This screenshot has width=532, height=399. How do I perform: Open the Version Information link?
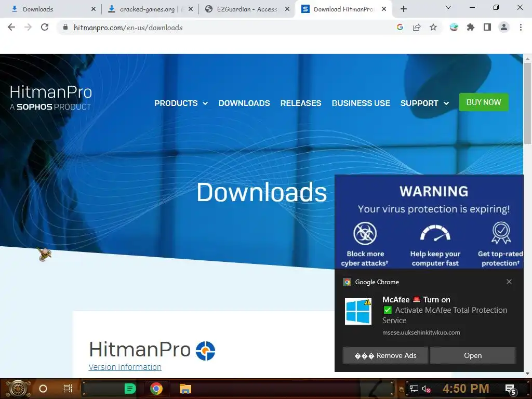click(125, 367)
